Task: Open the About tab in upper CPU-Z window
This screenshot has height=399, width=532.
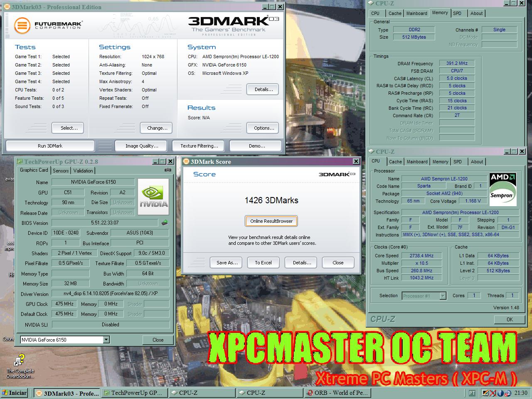Action: tap(477, 13)
